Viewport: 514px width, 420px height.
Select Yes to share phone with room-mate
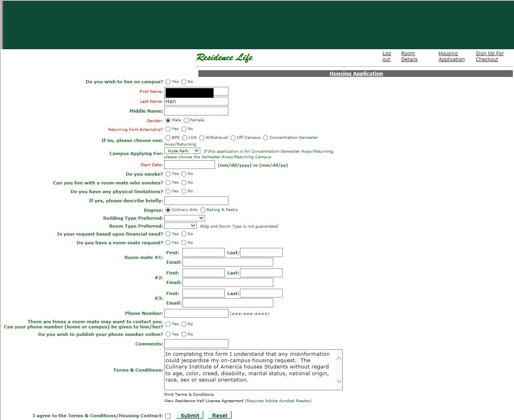(x=168, y=324)
